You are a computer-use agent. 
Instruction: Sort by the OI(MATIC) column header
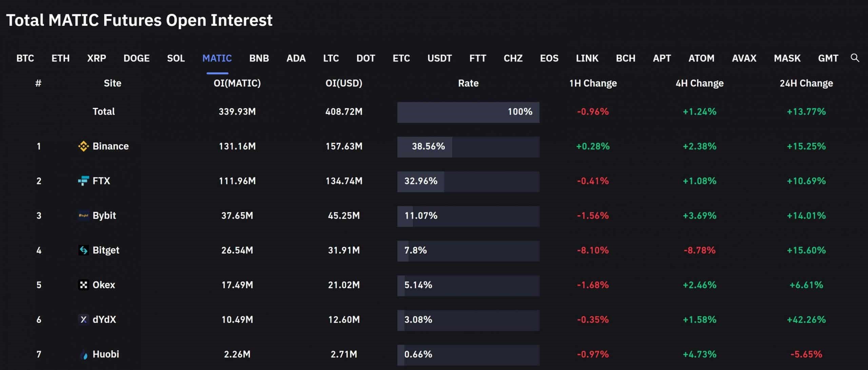pos(237,83)
